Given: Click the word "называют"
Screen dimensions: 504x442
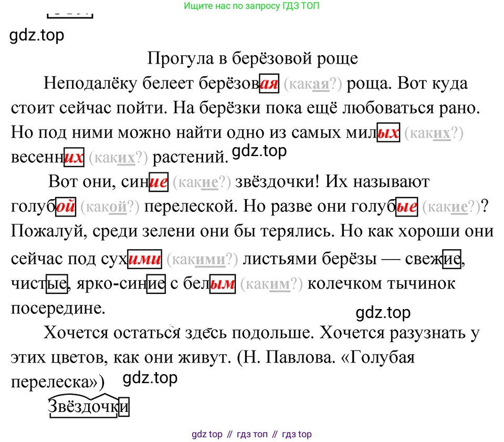Looking at the screenshot, I should [x=392, y=182].
